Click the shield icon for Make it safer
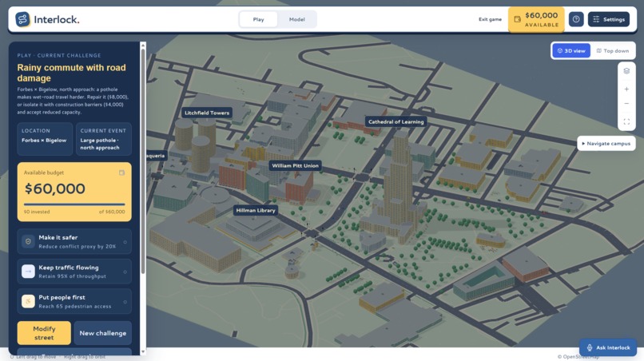The width and height of the screenshot is (644, 361). (28, 241)
